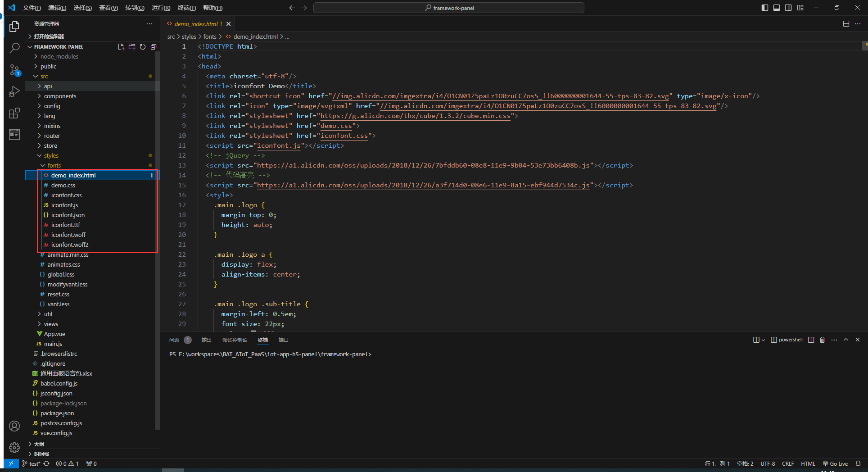The image size is (868, 472).
Task: Open the Explorer view in activity bar
Action: click(x=14, y=27)
